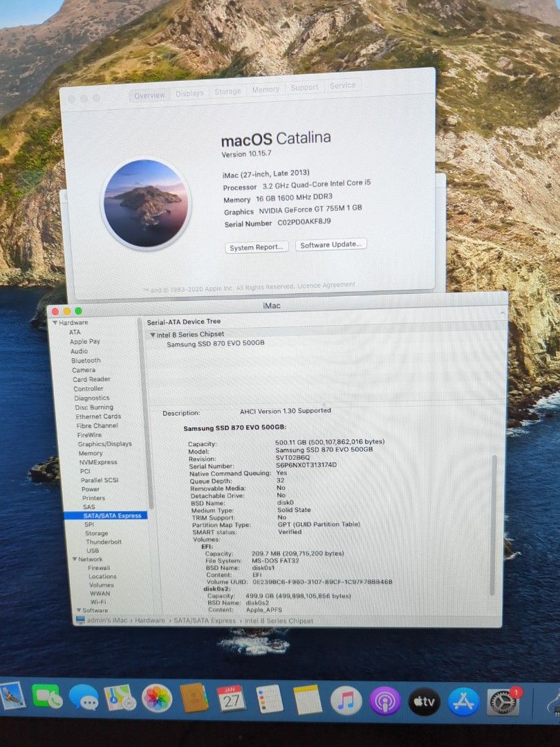This screenshot has height=747, width=560.
Task: Collapse the Network section in sidebar
Action: 75,559
